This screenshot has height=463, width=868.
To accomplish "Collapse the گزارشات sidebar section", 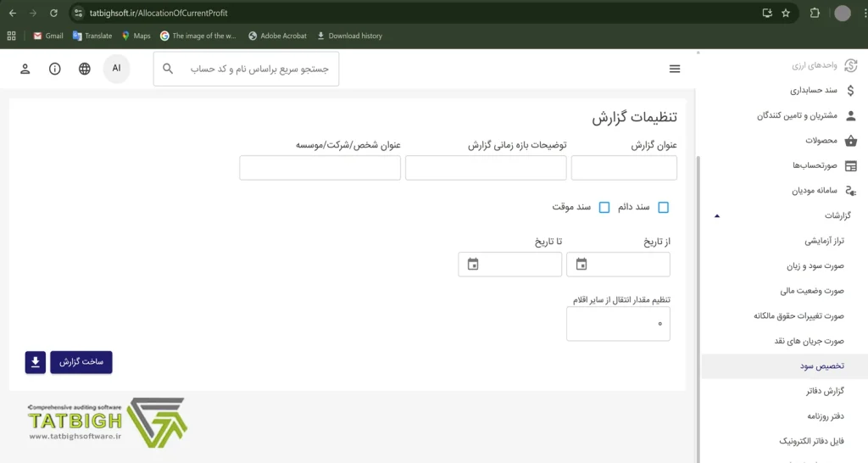I will pyautogui.click(x=717, y=216).
